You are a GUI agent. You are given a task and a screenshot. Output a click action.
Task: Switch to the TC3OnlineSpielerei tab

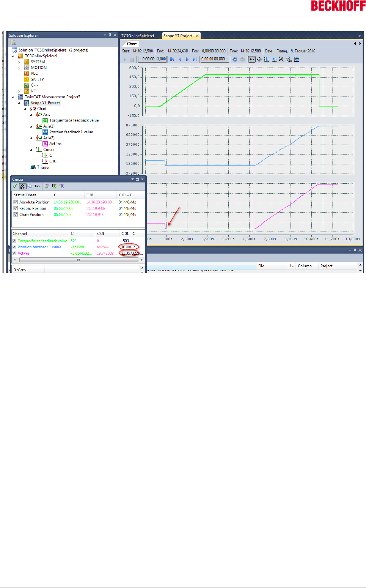138,36
